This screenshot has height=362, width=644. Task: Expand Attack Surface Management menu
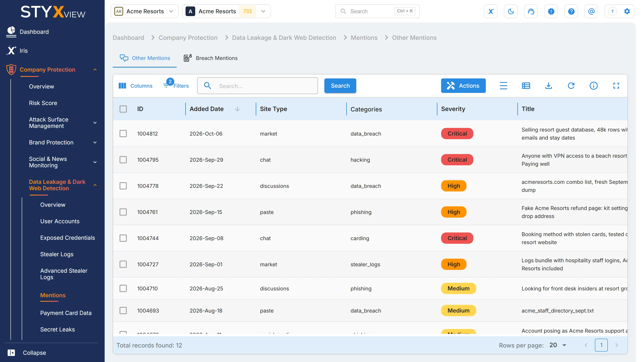point(63,123)
